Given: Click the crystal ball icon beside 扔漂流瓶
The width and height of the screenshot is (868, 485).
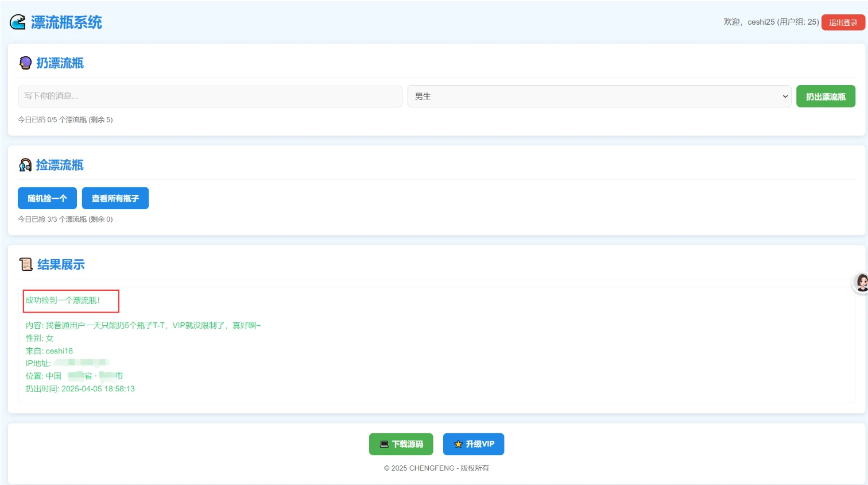Looking at the screenshot, I should tap(25, 63).
